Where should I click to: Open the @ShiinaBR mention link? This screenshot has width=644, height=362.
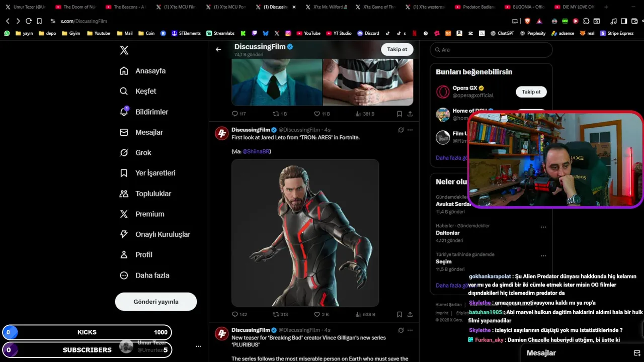[x=256, y=151]
